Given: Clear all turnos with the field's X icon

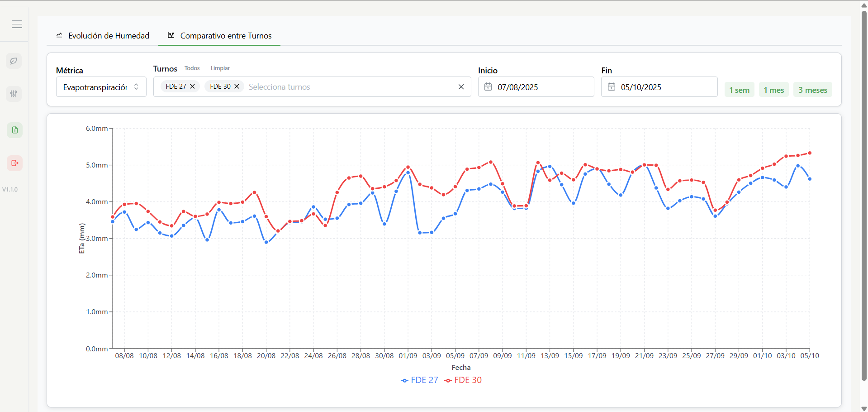Looking at the screenshot, I should (x=461, y=87).
